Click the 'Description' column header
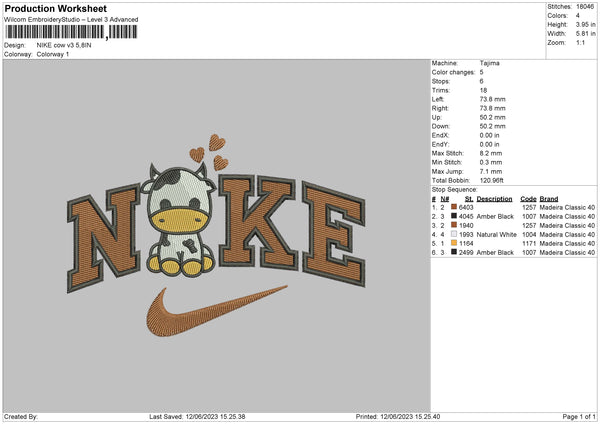The image size is (600, 424). point(494,199)
